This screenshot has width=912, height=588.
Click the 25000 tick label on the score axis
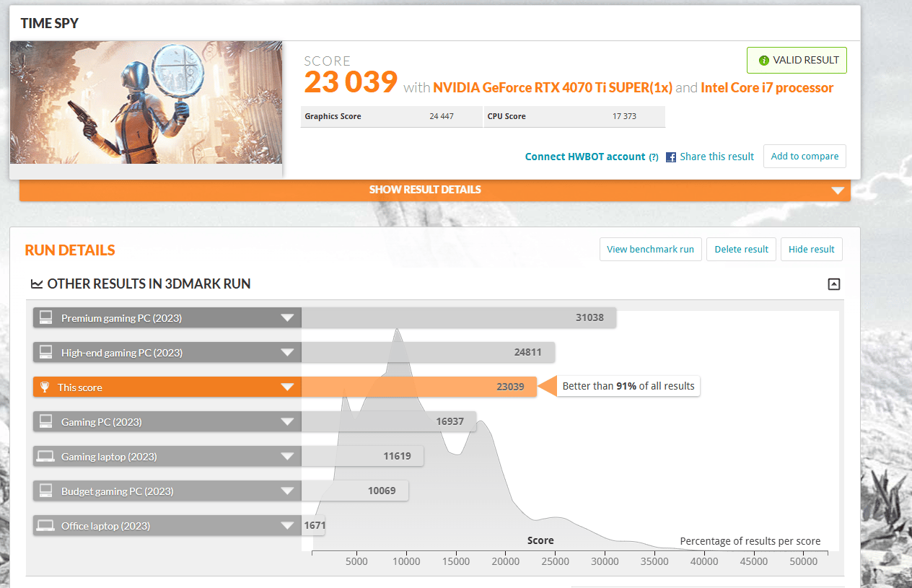tap(556, 561)
